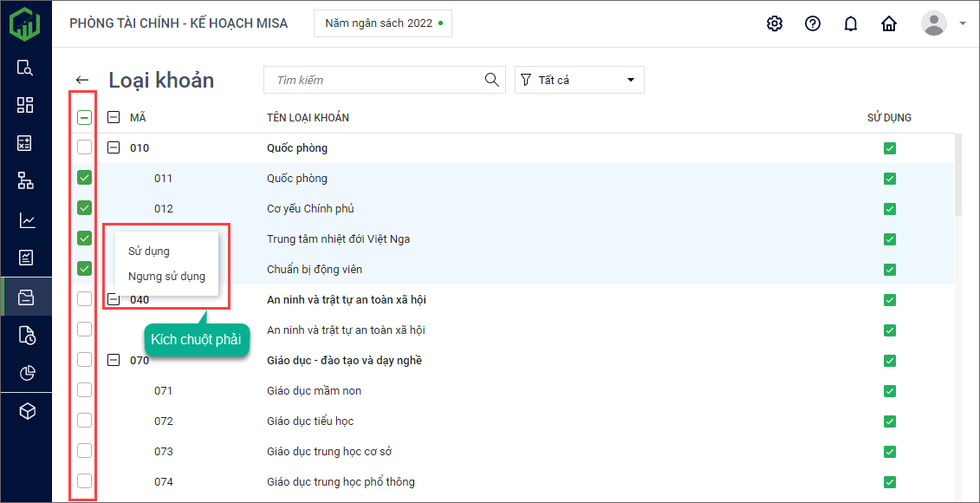Choose Sử dụng from the context menu

149,251
